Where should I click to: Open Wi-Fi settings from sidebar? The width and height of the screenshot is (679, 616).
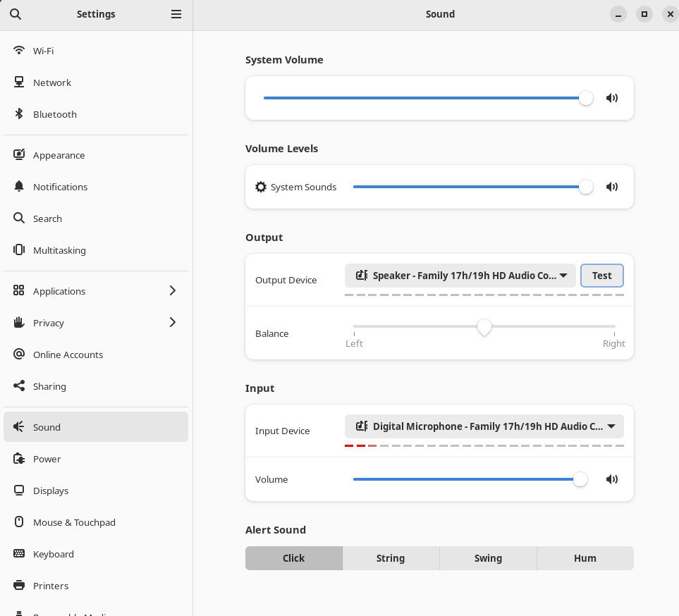tap(43, 51)
